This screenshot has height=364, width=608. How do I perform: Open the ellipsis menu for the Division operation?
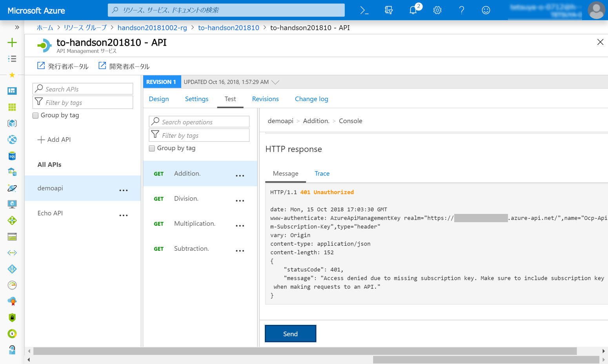(x=240, y=200)
